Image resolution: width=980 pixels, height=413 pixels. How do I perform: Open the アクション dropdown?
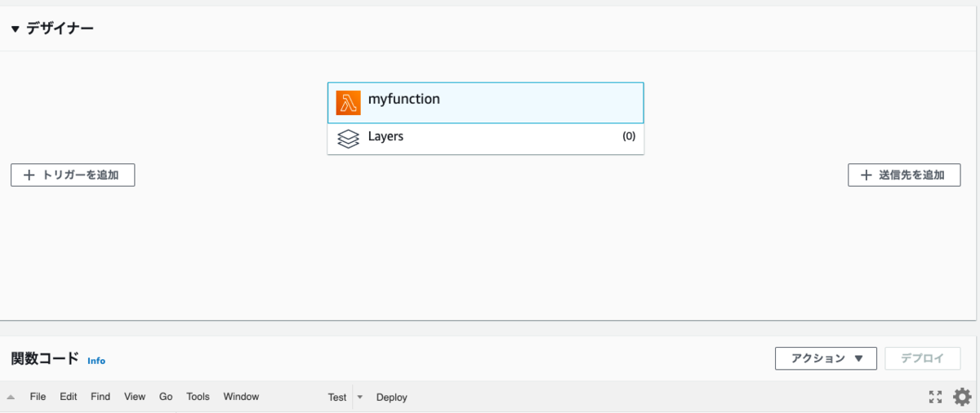tap(826, 358)
